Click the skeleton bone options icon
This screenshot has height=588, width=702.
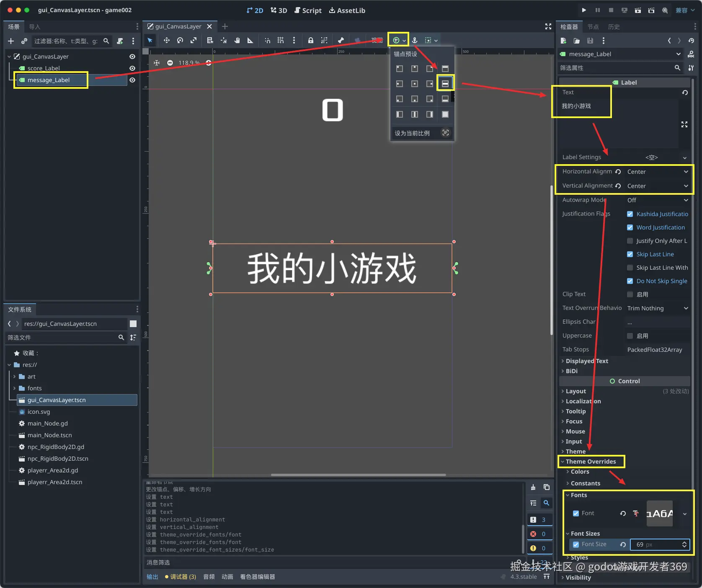pos(341,40)
